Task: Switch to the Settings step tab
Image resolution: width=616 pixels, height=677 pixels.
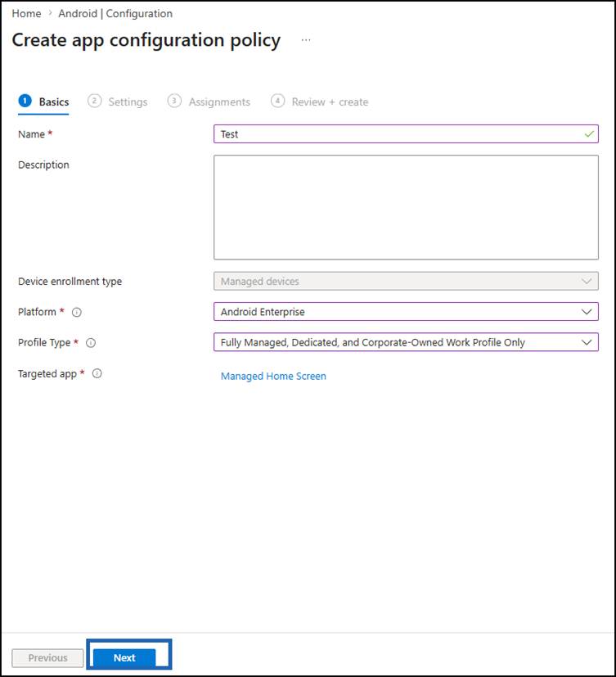Action: coord(117,102)
